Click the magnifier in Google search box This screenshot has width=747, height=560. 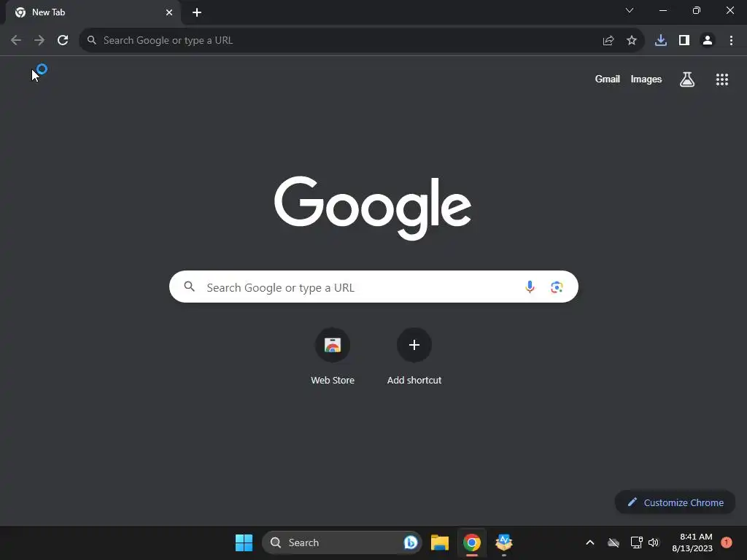[x=190, y=287]
